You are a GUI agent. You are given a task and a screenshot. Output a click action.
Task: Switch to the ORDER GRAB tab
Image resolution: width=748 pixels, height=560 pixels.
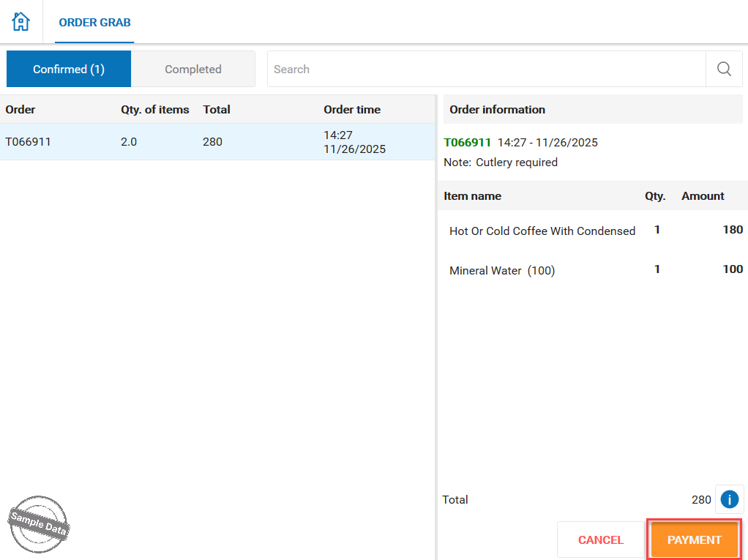[x=94, y=22]
